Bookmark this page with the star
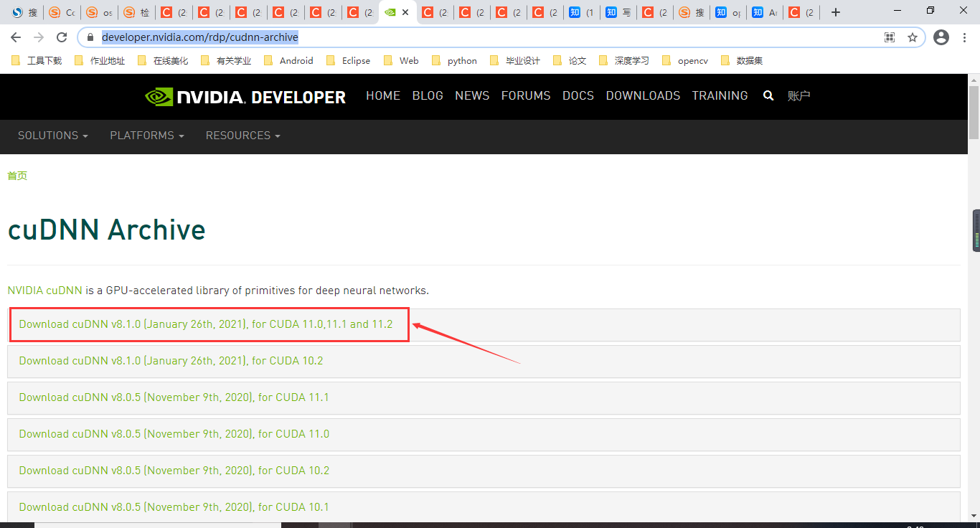Screen dimensions: 980x528 coord(913,37)
